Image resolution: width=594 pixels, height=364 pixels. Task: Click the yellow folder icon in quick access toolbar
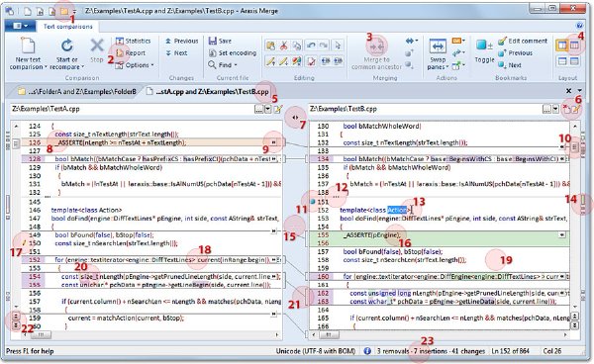[x=64, y=11]
